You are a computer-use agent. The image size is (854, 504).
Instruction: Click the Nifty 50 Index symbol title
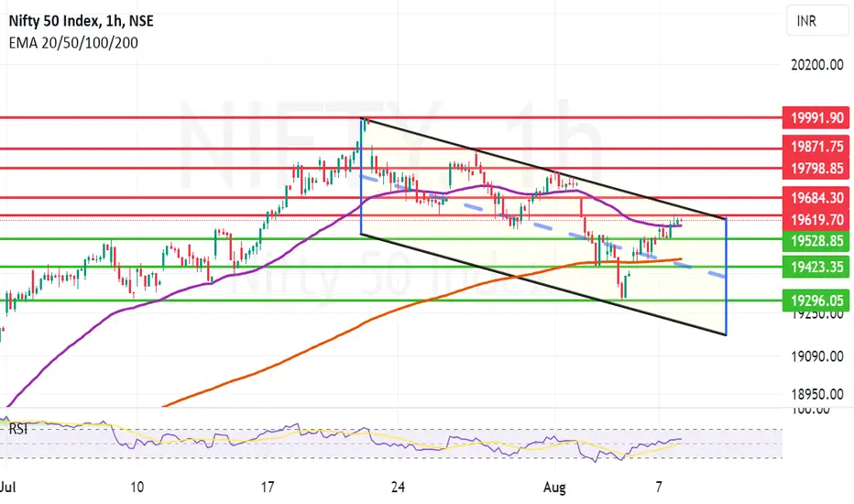[82, 21]
